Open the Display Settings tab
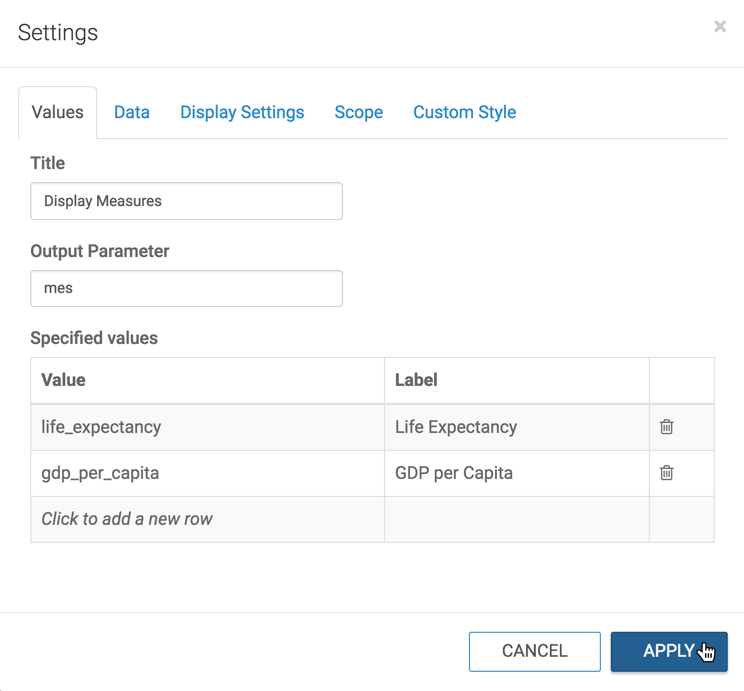Image resolution: width=744 pixels, height=691 pixels. 242,112
